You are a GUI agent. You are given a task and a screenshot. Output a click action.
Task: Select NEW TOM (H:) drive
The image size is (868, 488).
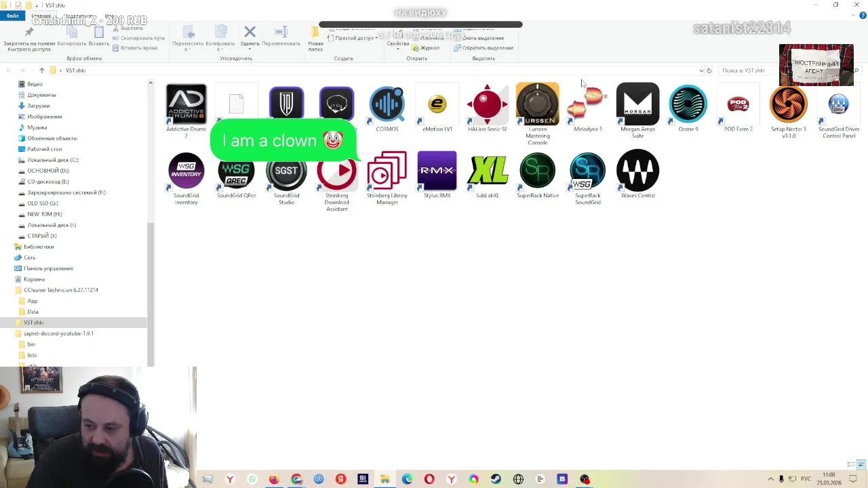pos(44,214)
